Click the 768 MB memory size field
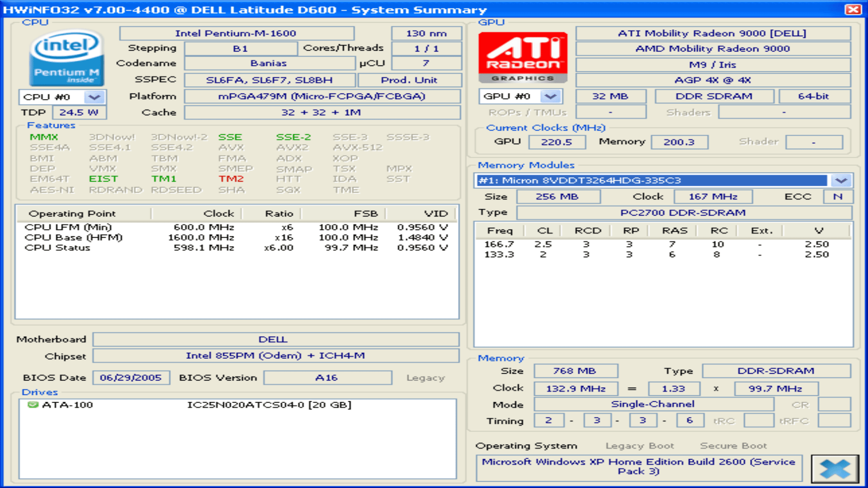868x488 pixels. pyautogui.click(x=576, y=371)
